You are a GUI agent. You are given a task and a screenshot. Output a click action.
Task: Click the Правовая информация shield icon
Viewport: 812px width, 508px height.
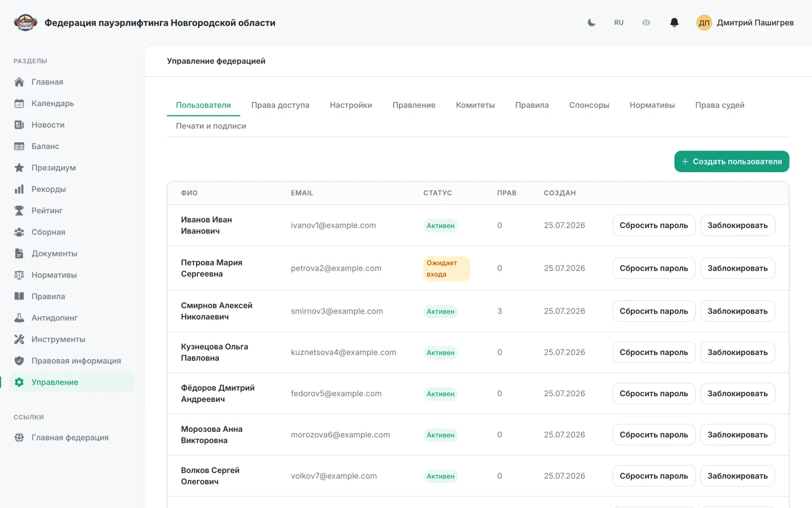click(19, 361)
